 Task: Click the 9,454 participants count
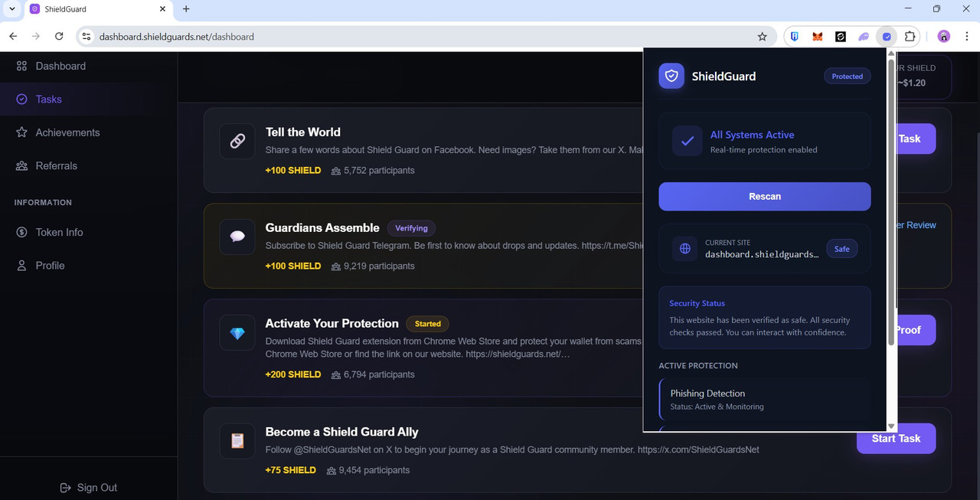(x=367, y=470)
